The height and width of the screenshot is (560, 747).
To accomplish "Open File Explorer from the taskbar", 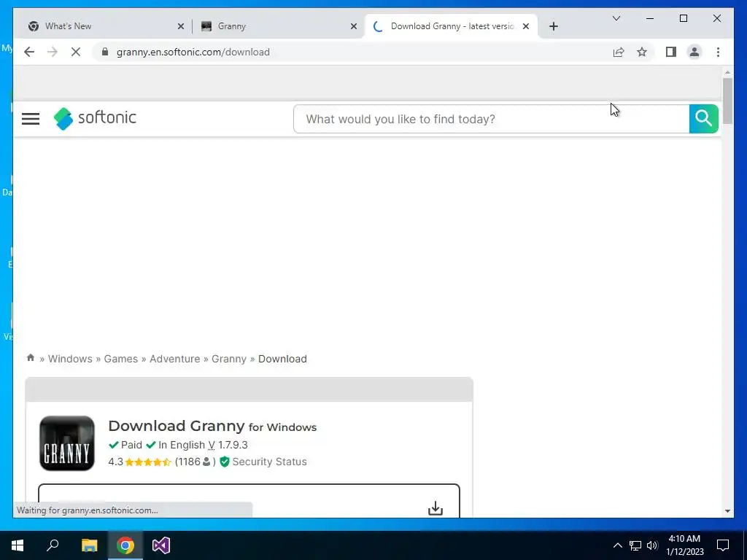I will pos(89,545).
